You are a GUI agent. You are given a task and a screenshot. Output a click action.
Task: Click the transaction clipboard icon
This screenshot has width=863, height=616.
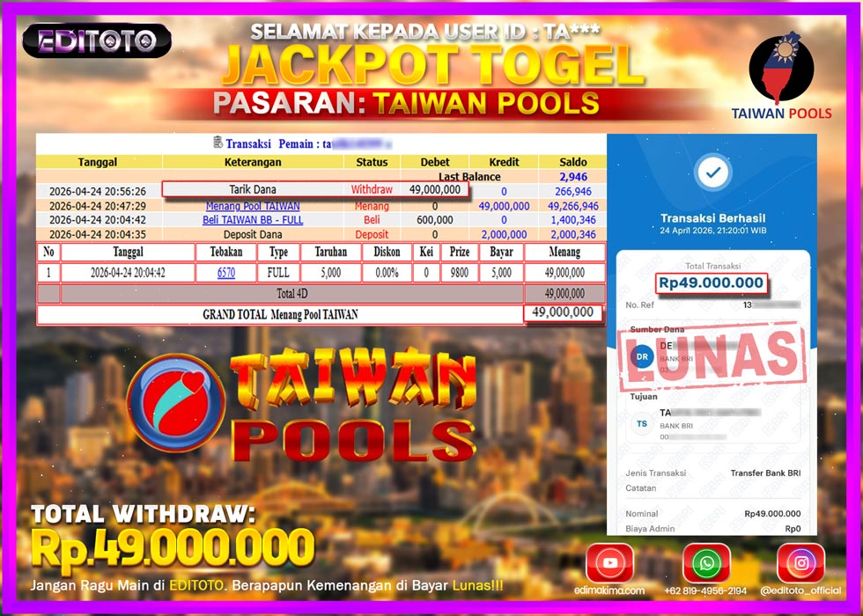(x=218, y=143)
